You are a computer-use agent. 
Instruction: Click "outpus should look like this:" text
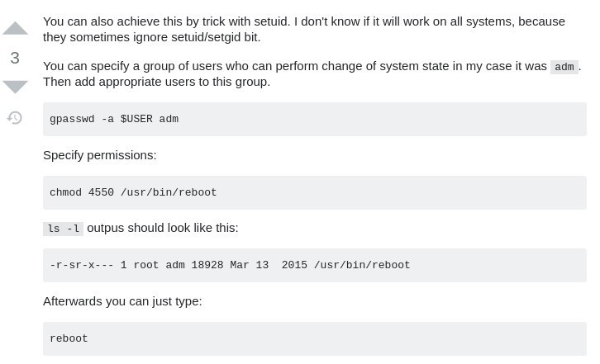163,228
